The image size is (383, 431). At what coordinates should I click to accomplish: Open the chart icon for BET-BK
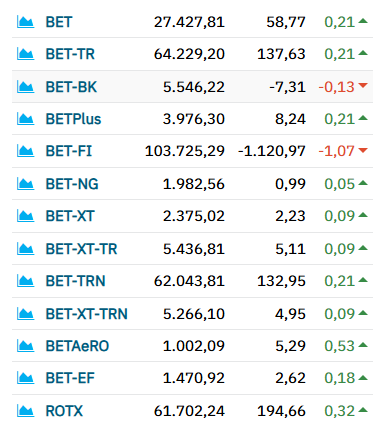[25, 87]
